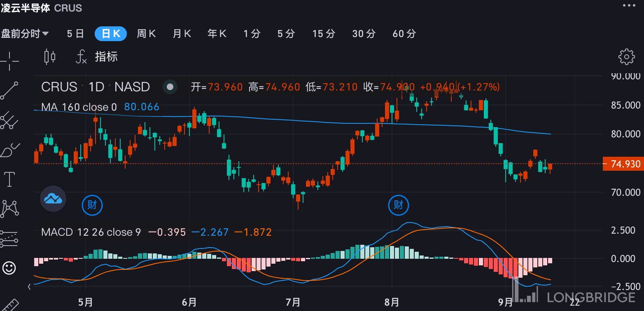Select the crosshair cursor tool

[9, 61]
